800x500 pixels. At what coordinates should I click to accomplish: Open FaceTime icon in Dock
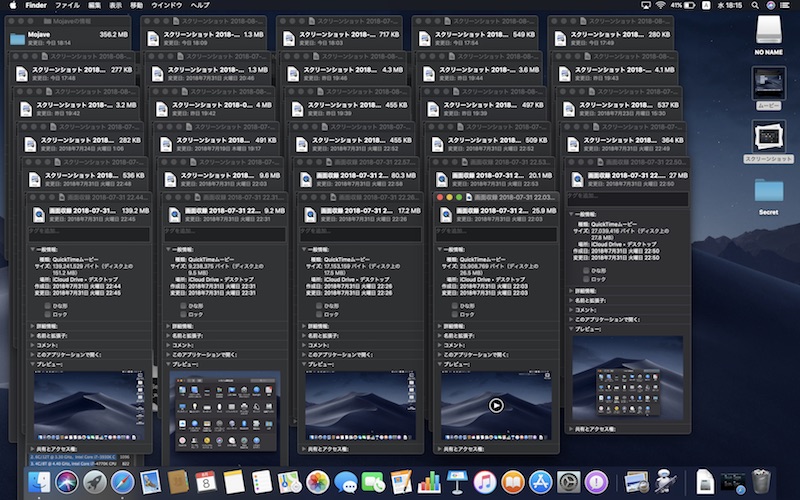tap(373, 482)
